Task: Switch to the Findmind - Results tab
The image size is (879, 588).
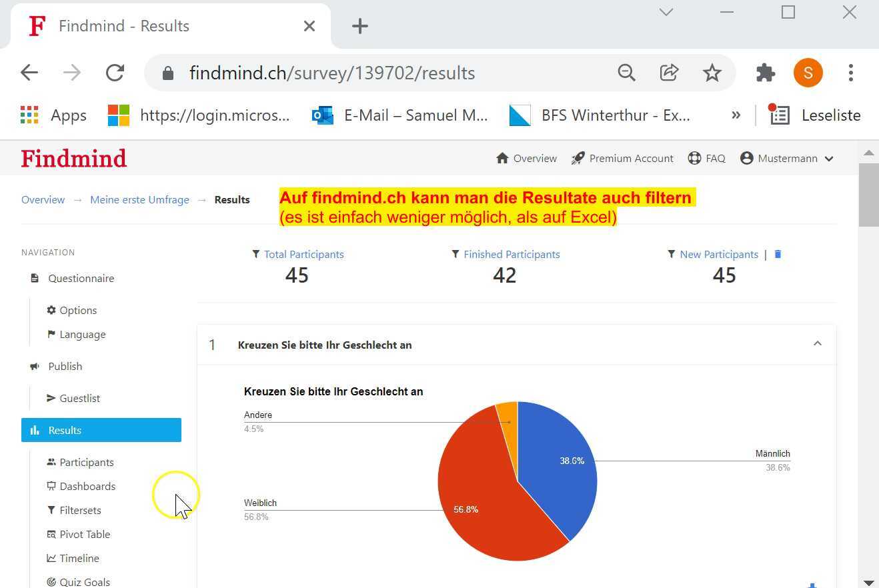Action: coord(123,26)
